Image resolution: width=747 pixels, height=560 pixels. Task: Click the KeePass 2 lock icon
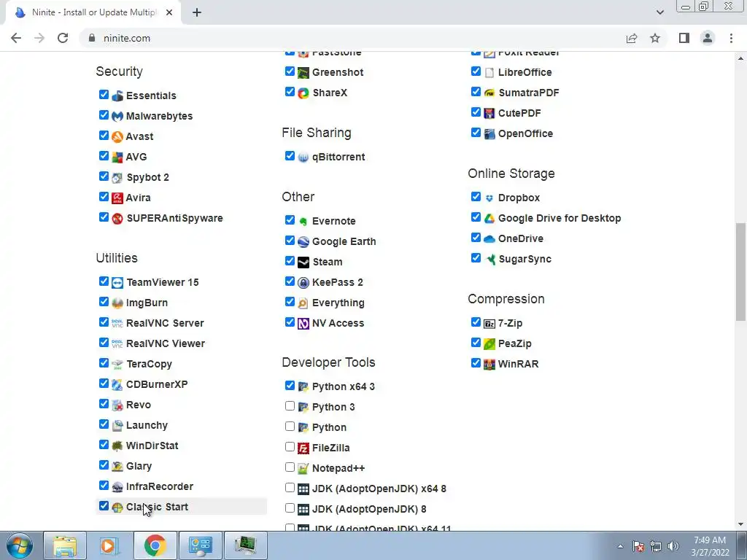point(303,282)
